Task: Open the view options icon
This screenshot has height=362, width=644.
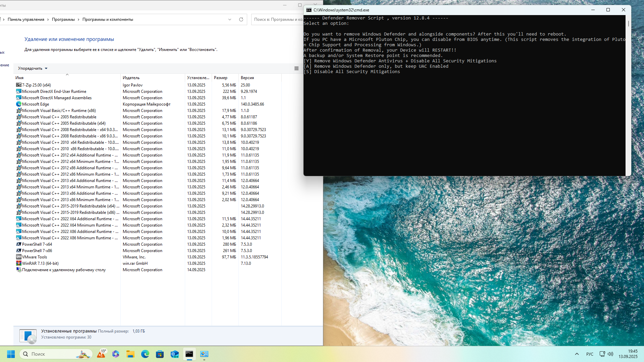Action: [296, 68]
